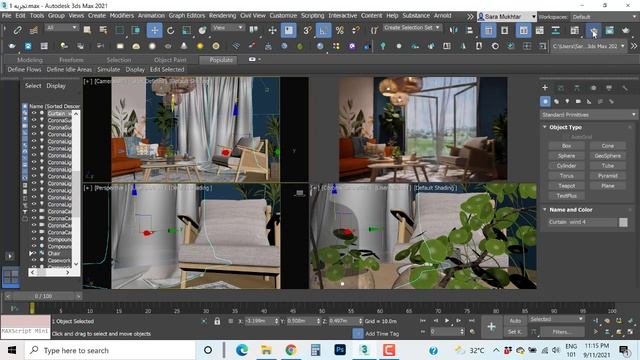
Task: Open Photoshop from Windows taskbar
Action: coord(340,350)
